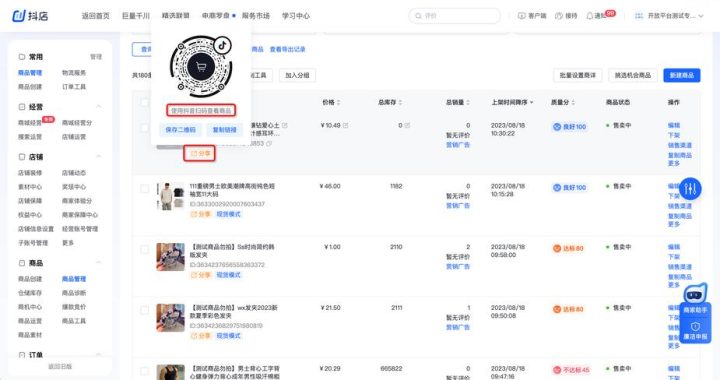Open 巨量千川 in top nav
Image resolution: width=720 pixels, height=380 pixels.
pos(135,16)
